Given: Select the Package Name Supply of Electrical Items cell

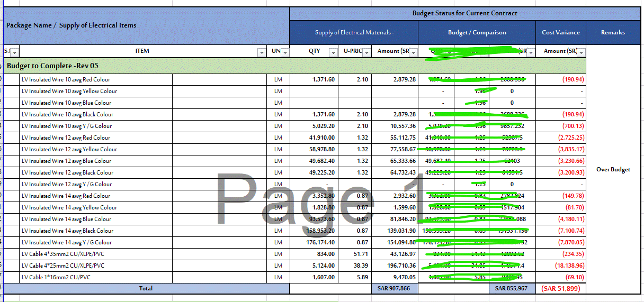Looking at the screenshot, I should tap(147, 25).
